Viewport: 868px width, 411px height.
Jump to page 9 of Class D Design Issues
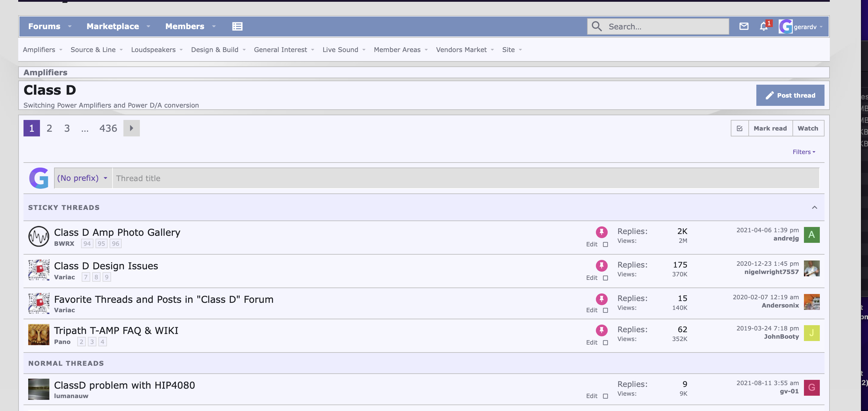[x=106, y=277]
